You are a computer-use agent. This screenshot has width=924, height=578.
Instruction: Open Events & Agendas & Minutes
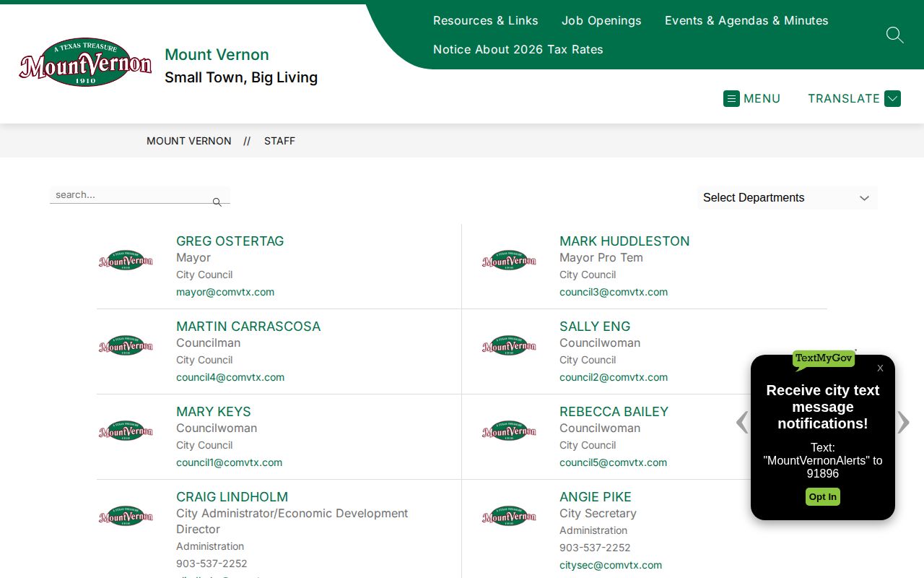pyautogui.click(x=746, y=20)
